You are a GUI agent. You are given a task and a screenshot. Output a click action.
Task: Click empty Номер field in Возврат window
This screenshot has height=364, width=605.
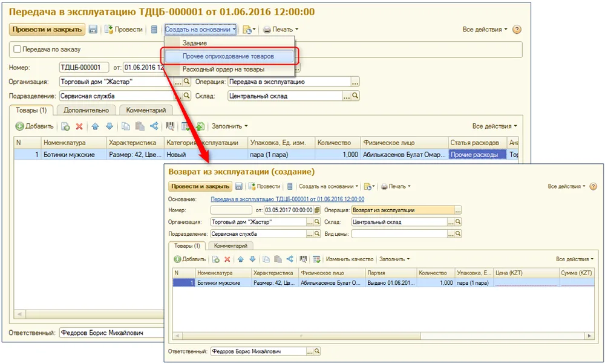click(x=231, y=210)
